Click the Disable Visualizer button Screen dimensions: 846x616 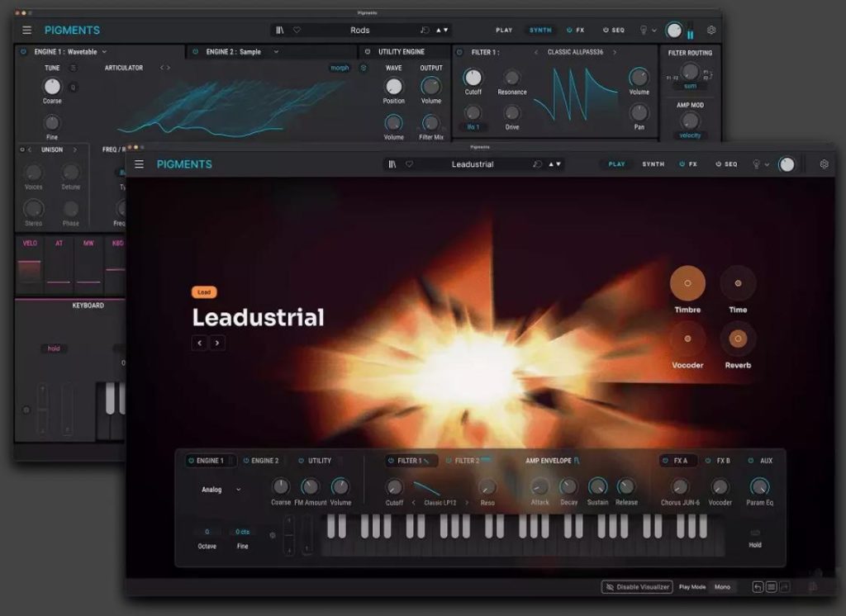(x=636, y=587)
